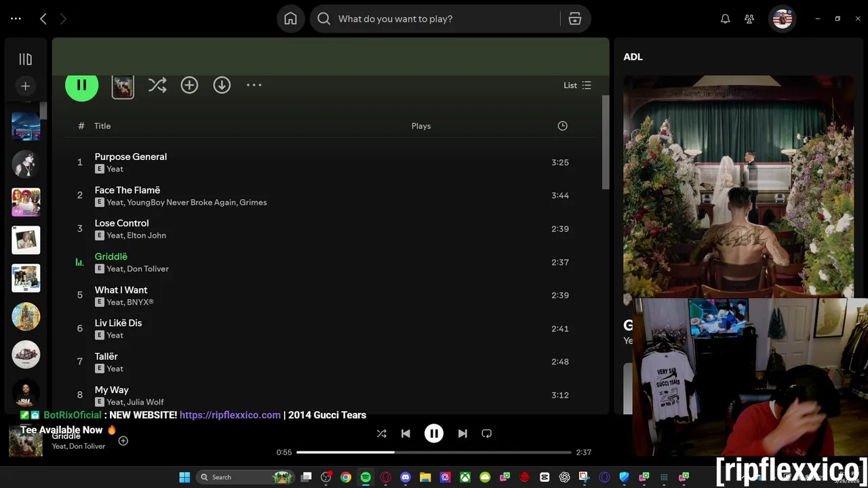Open Windows Security shield on taskbar
Screen dimensions: 868x488
(x=624, y=477)
